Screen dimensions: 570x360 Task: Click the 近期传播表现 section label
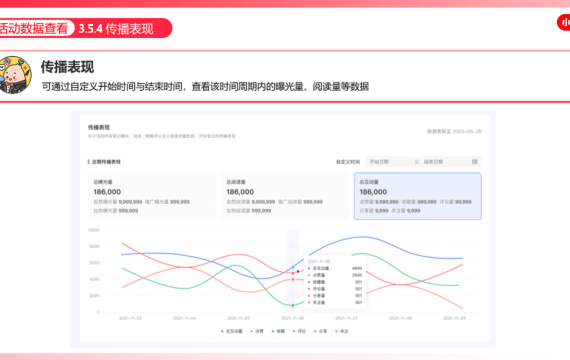coord(106,162)
